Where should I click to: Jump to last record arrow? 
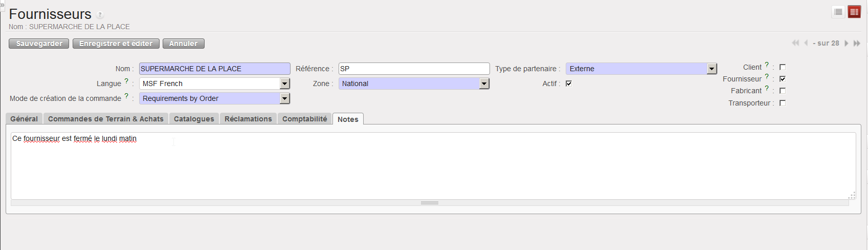[857, 43]
